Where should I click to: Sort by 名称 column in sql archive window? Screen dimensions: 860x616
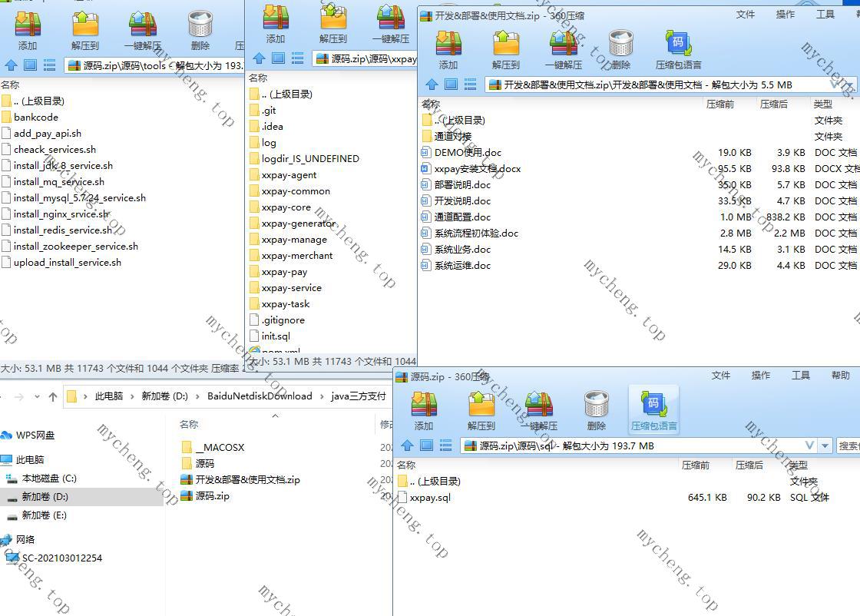click(406, 465)
